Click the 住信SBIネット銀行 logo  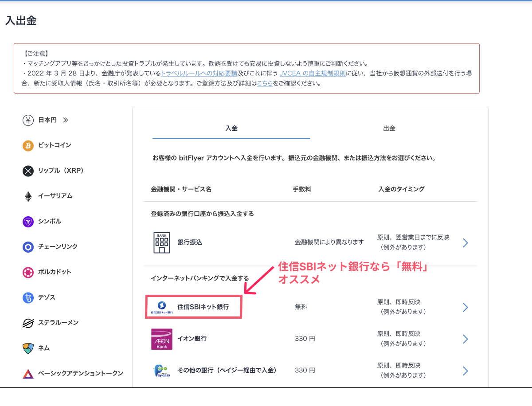(x=162, y=307)
